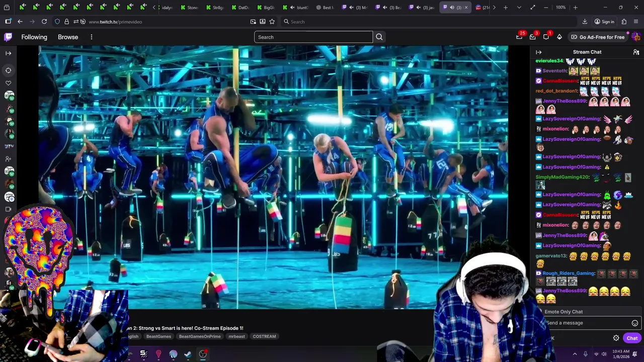Click the recommended friends person-plus icon

coord(8,159)
